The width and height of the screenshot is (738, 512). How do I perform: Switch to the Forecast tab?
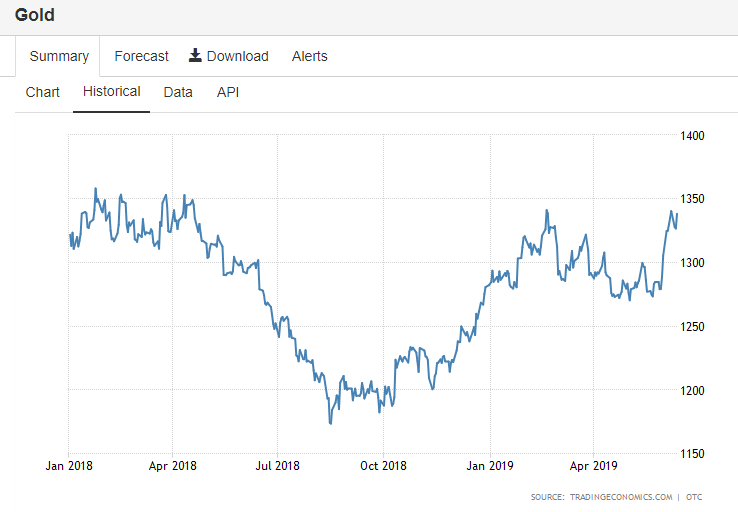(141, 56)
